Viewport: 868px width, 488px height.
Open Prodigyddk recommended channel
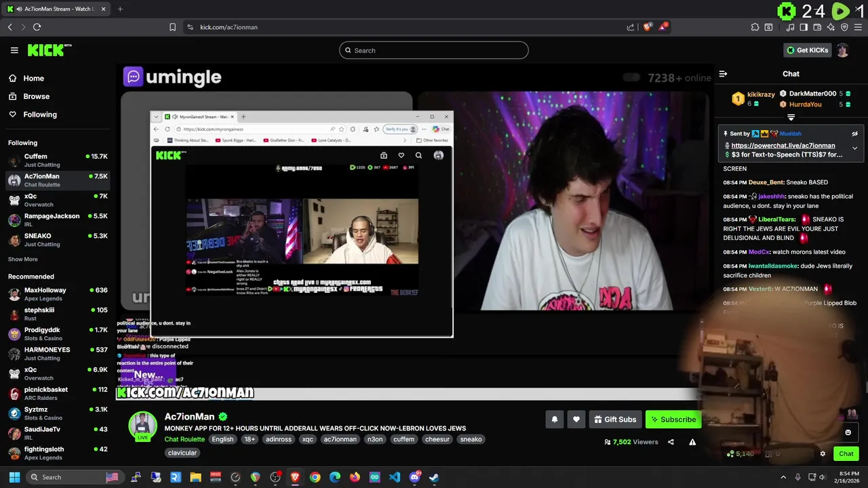pyautogui.click(x=58, y=333)
